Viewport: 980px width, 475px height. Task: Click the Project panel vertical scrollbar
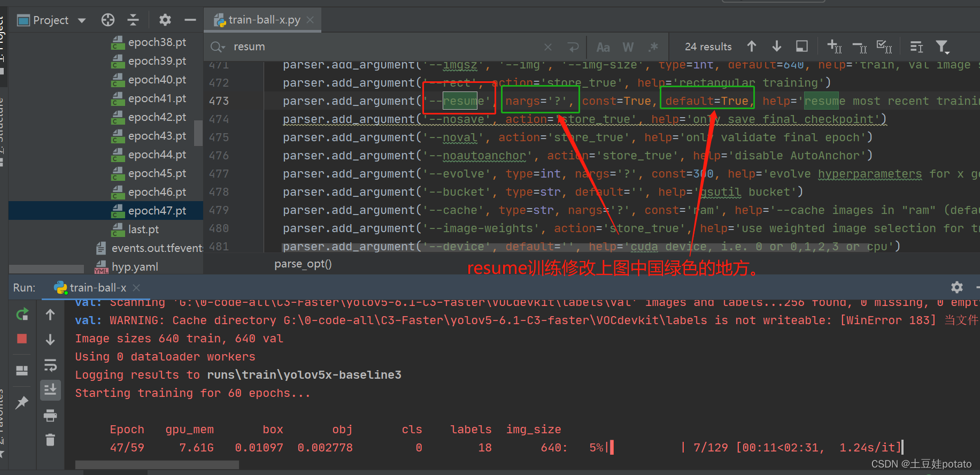click(x=198, y=133)
